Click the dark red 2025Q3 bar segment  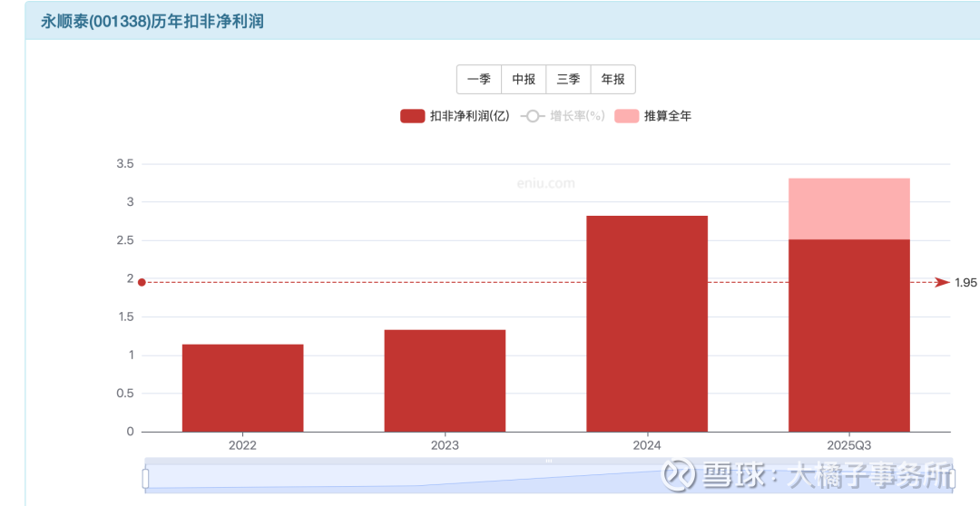848,336
